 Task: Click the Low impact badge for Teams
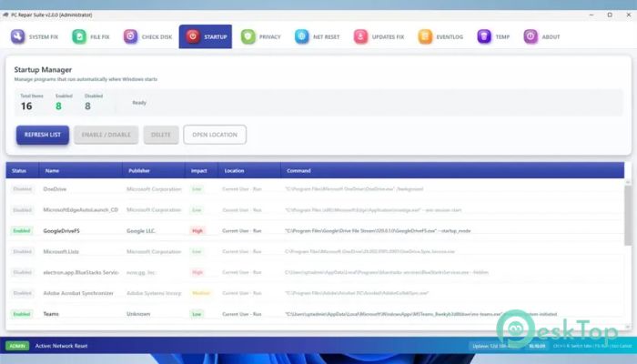tap(197, 314)
